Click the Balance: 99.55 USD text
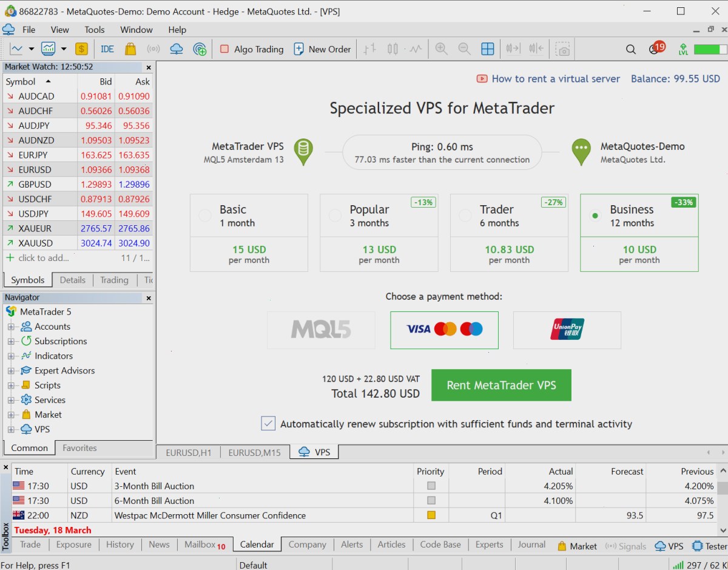The width and height of the screenshot is (728, 570). 675,78
